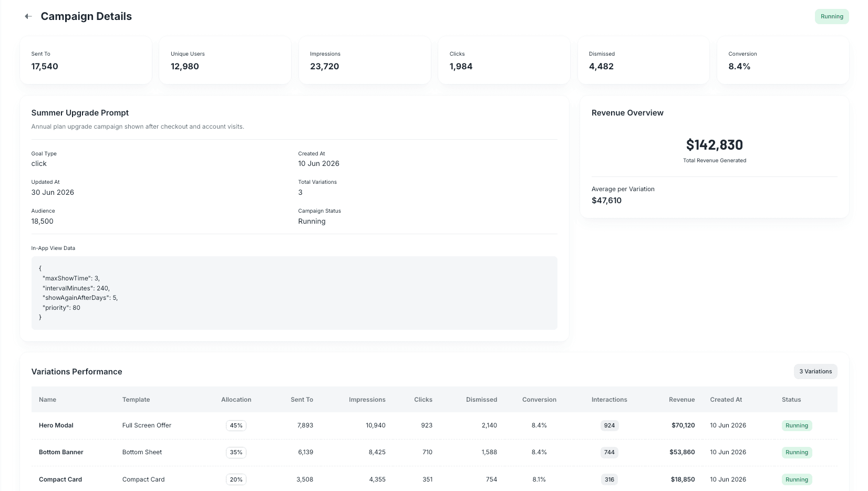Click the 35% allocation badge
Viewport: 868px width, 491px height.
coord(236,452)
